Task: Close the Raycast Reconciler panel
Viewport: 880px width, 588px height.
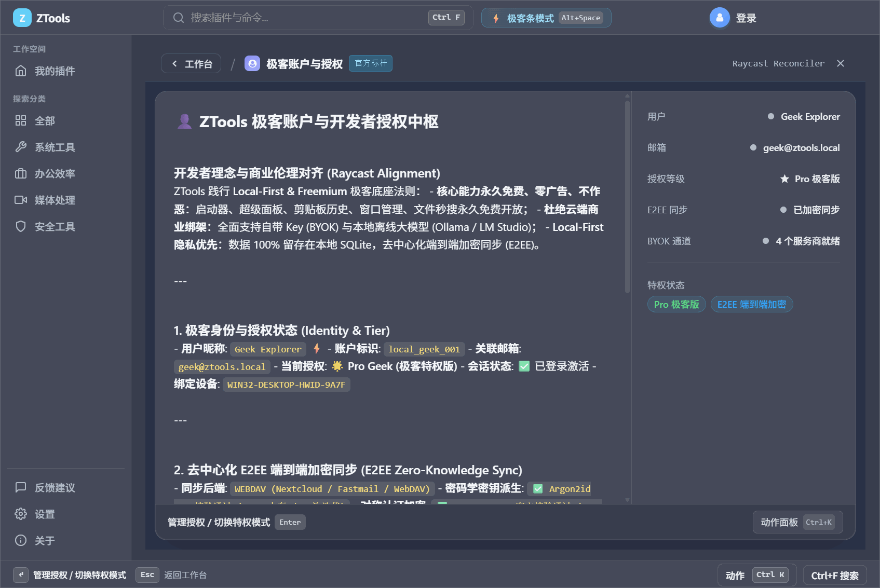Action: (841, 63)
